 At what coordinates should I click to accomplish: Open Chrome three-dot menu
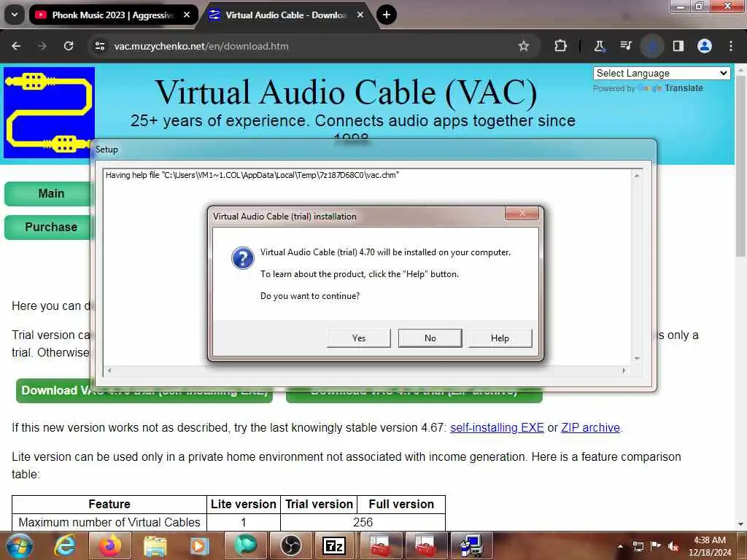(x=731, y=46)
